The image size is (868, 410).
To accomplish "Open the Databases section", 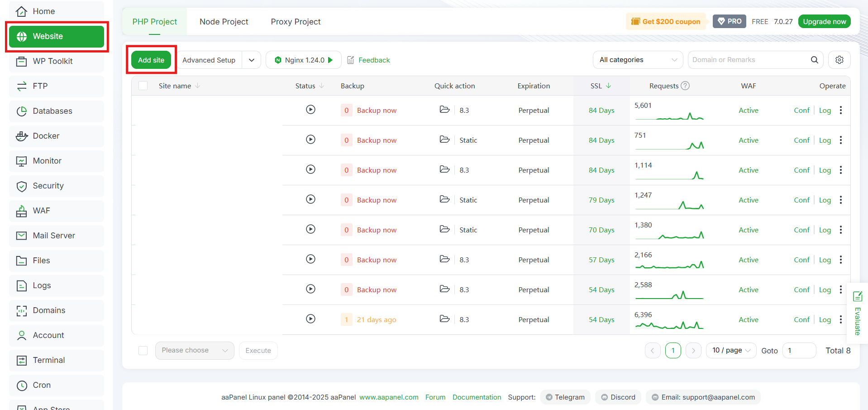I will click(56, 111).
